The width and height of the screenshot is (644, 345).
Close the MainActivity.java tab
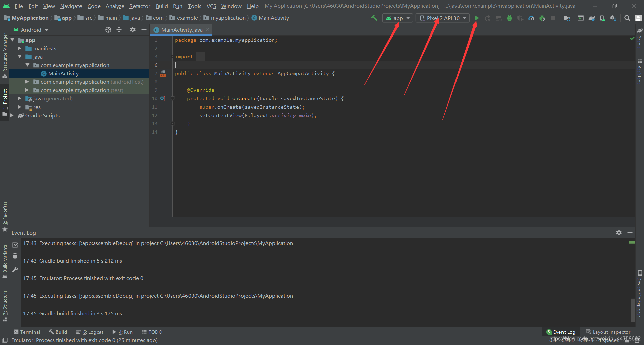point(207,30)
